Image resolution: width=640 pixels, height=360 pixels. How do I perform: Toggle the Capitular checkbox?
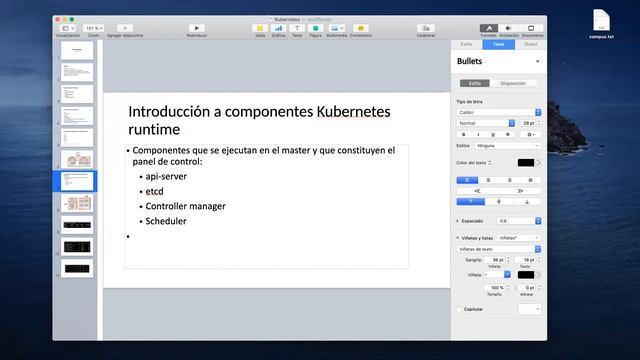coord(459,309)
